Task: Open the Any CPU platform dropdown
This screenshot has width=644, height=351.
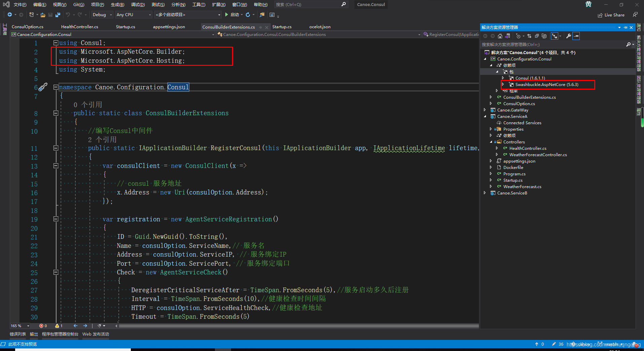Action: pyautogui.click(x=134, y=15)
